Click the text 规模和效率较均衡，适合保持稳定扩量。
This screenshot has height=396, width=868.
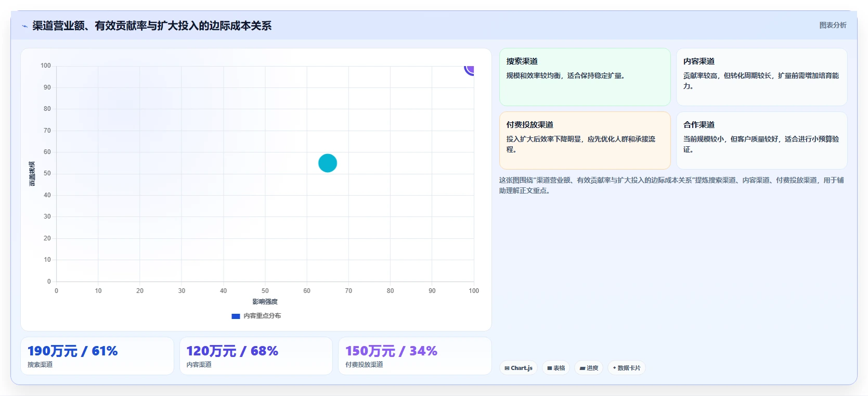pos(565,75)
